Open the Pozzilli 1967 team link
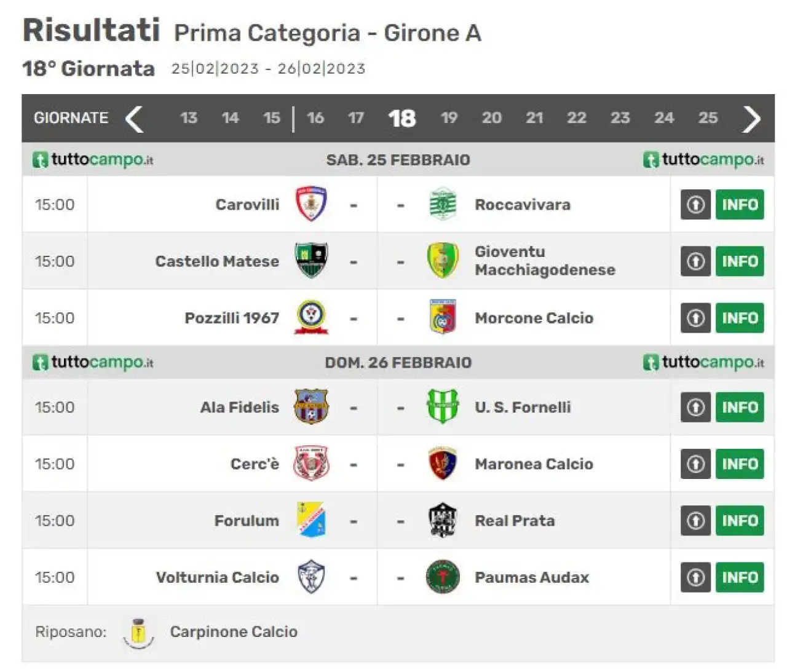This screenshot has width=787, height=672. (x=232, y=318)
